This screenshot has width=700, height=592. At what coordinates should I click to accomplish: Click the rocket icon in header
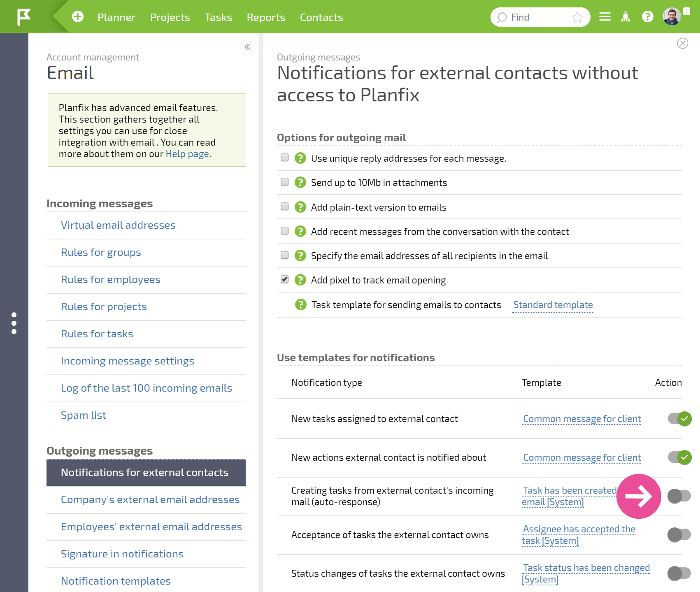pyautogui.click(x=626, y=17)
